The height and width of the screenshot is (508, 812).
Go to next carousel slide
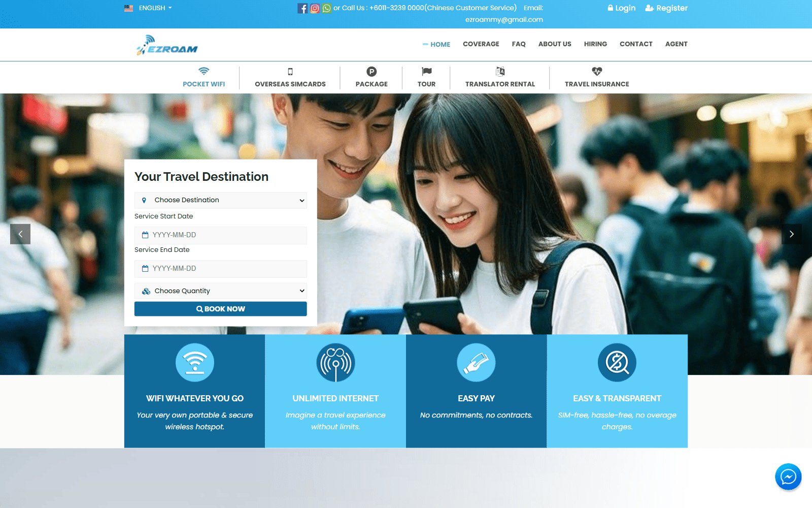pos(792,234)
